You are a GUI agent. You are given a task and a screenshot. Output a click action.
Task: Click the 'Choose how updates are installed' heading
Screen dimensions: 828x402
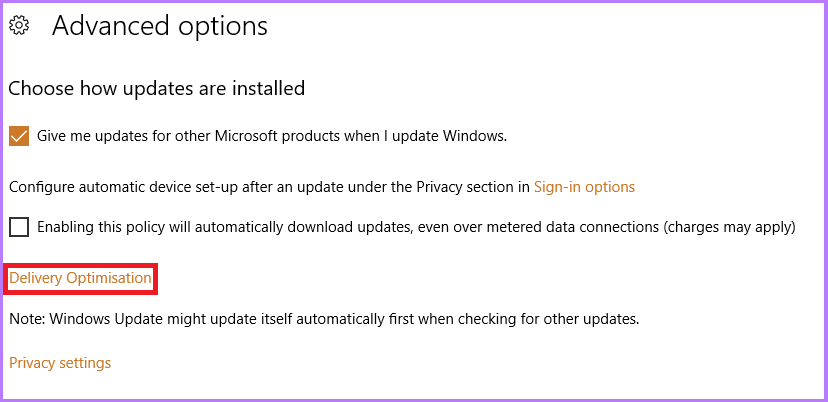click(156, 89)
